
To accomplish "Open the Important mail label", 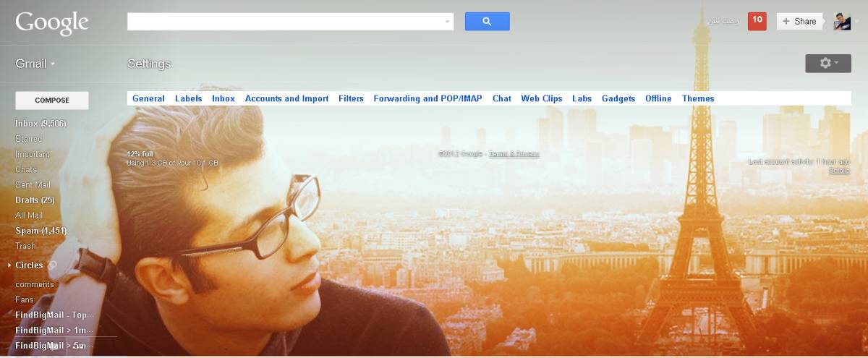I will [33, 154].
